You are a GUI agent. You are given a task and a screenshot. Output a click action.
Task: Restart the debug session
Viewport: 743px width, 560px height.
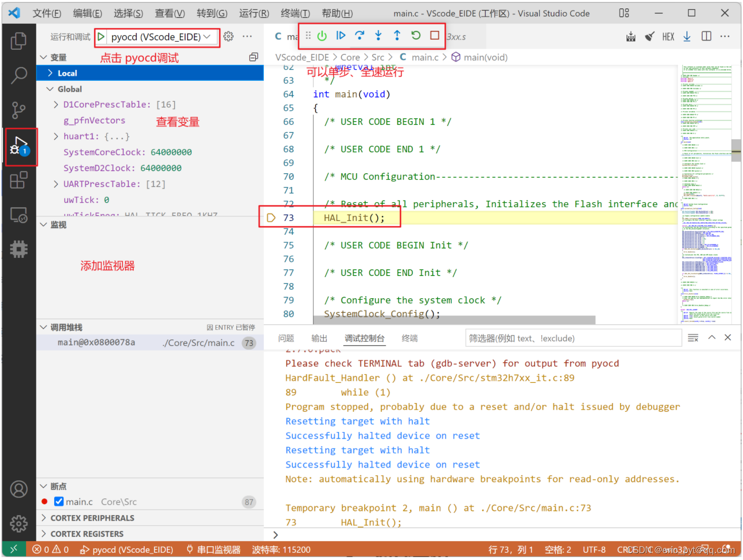(416, 35)
